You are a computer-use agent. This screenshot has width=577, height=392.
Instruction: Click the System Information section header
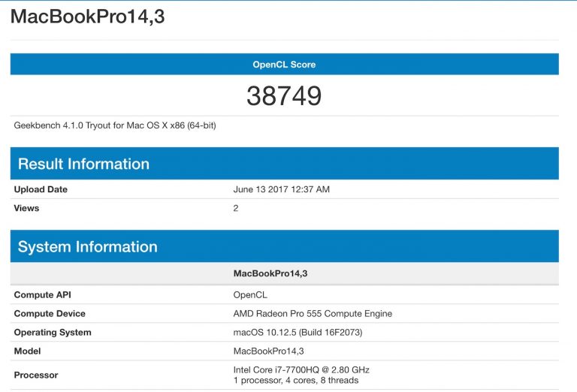point(285,246)
